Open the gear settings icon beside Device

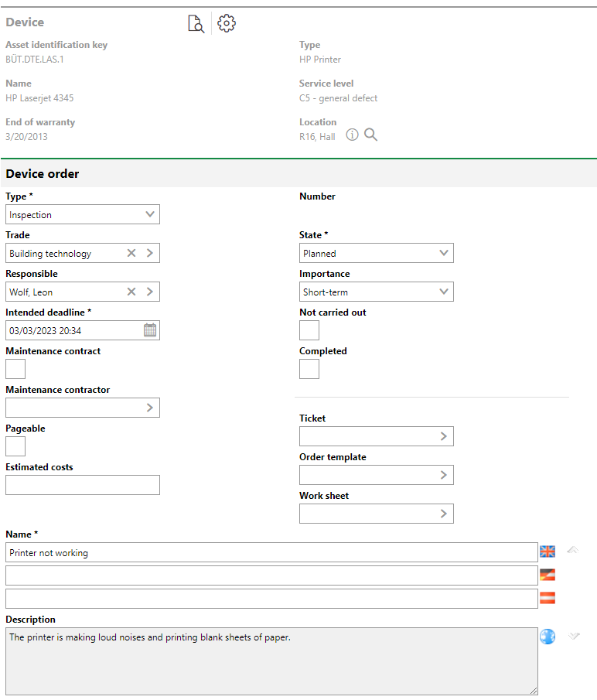[227, 23]
